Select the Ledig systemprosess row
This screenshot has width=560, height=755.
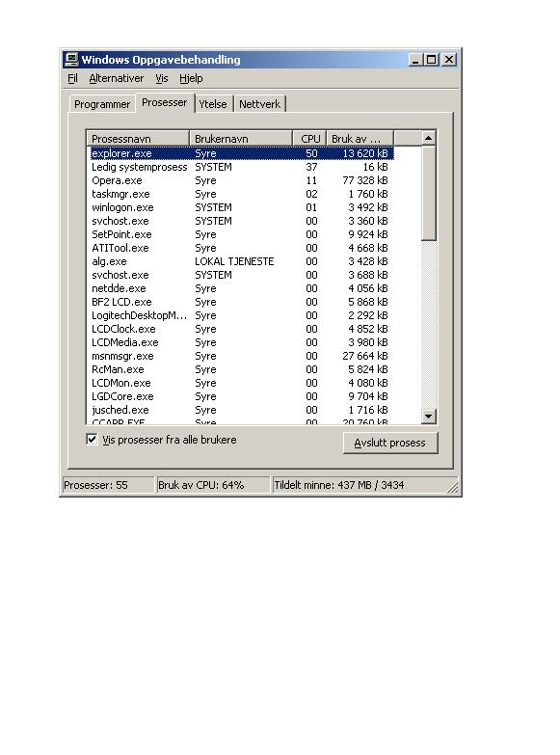pyautogui.click(x=242, y=167)
